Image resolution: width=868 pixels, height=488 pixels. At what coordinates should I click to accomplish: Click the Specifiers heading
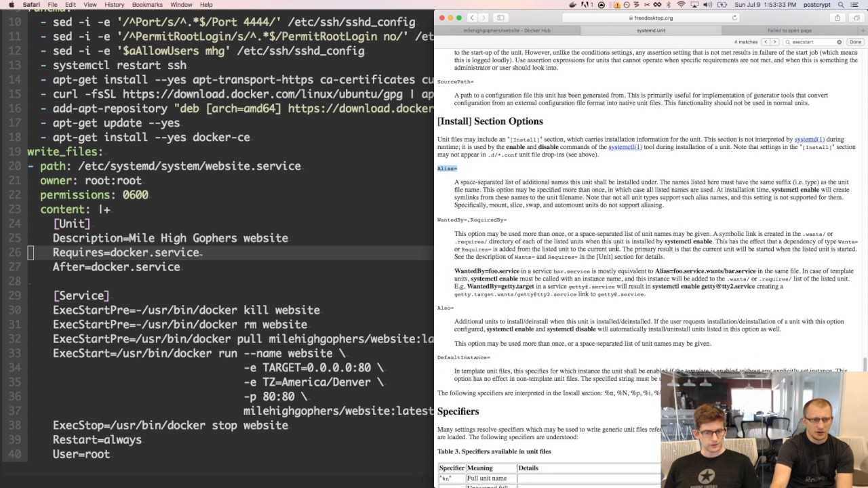[x=458, y=411]
